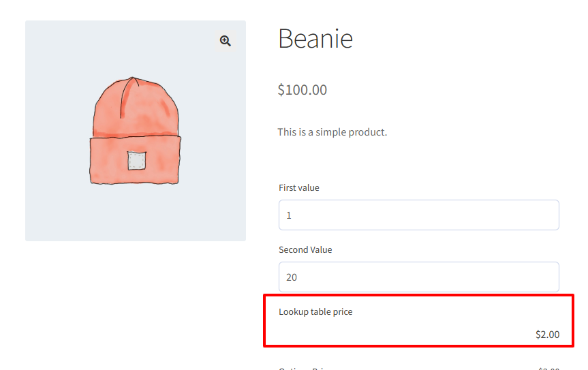Click the "First value" field label
Screen dimensions: 588x370
(299, 188)
